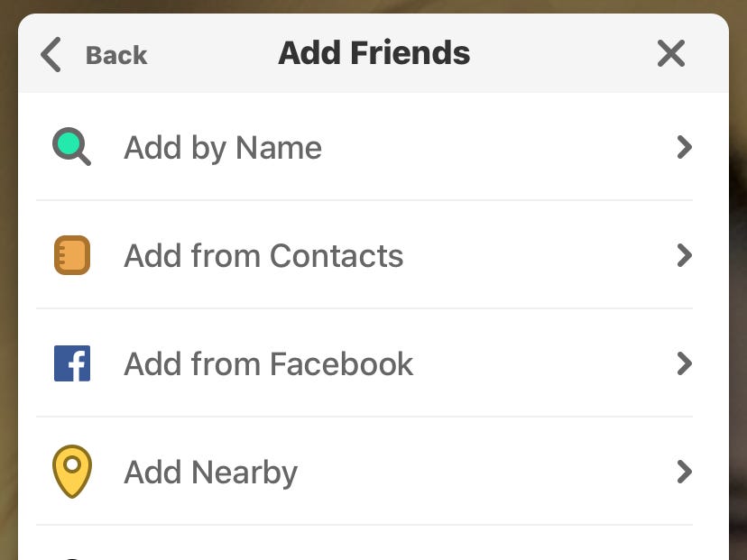Go back using the Back text
Viewport: 747px width, 560px height.
pos(116,55)
